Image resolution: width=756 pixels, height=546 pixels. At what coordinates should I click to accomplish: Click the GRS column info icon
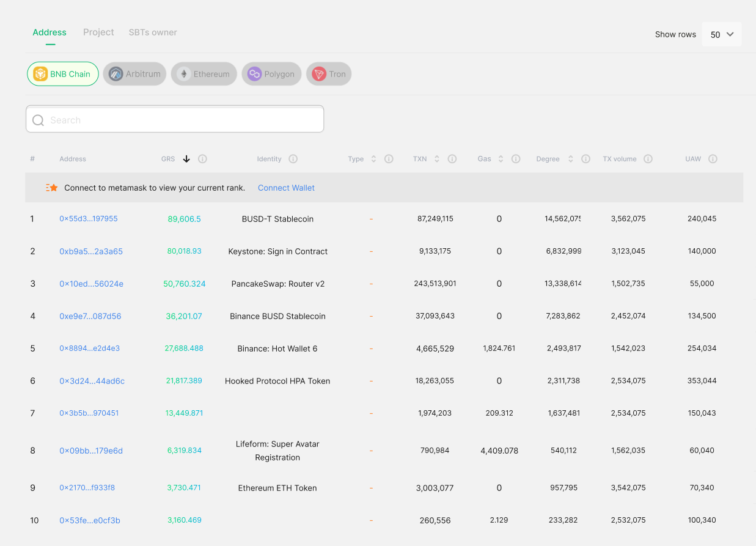coord(202,159)
